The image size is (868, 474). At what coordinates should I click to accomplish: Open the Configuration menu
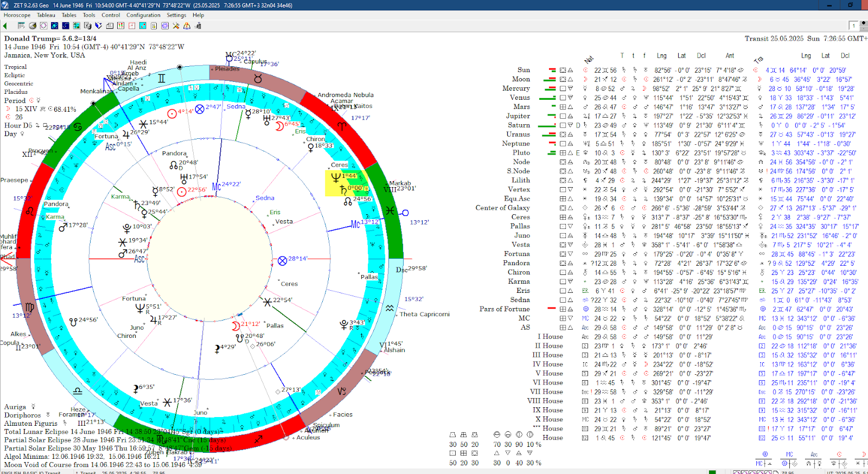pyautogui.click(x=143, y=15)
